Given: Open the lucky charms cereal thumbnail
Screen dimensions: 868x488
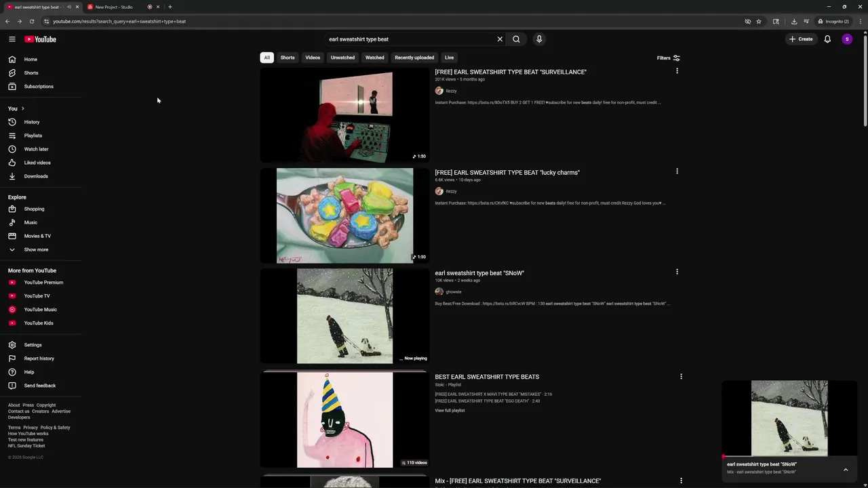Looking at the screenshot, I should (x=344, y=216).
